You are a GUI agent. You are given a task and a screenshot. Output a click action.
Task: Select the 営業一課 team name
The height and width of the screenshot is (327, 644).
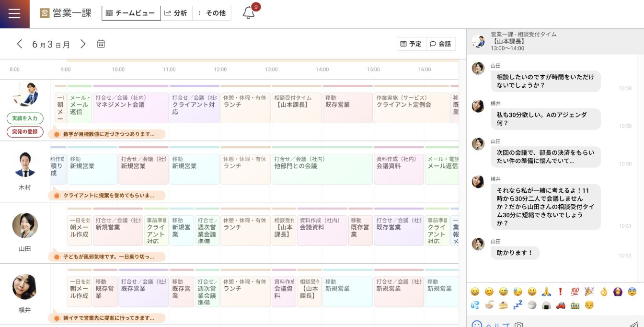pyautogui.click(x=72, y=13)
